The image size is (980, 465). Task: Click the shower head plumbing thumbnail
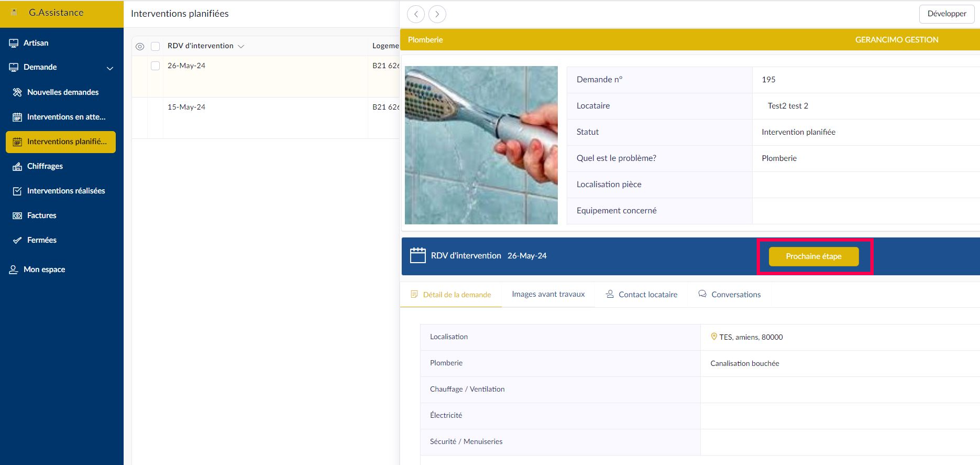pos(481,145)
